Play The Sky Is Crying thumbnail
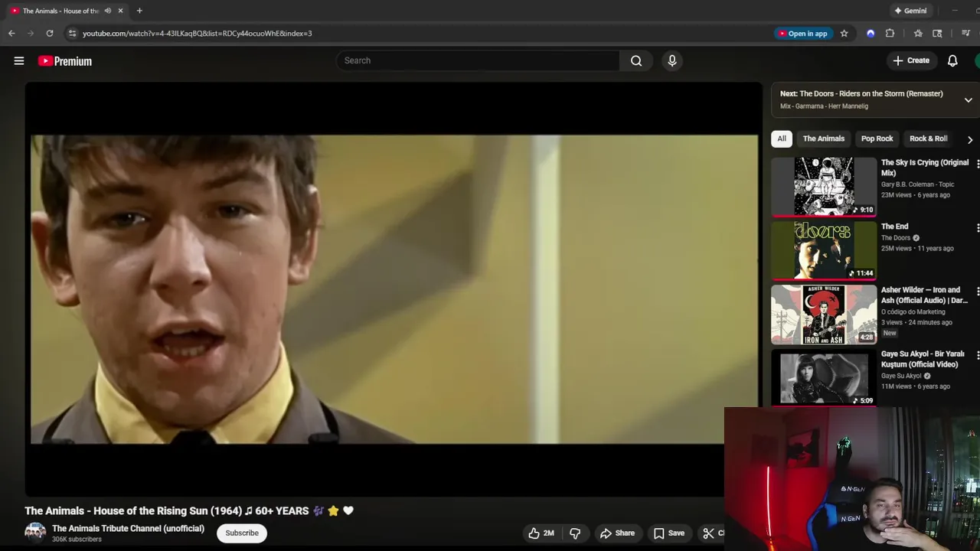The width and height of the screenshot is (980, 551). [824, 187]
